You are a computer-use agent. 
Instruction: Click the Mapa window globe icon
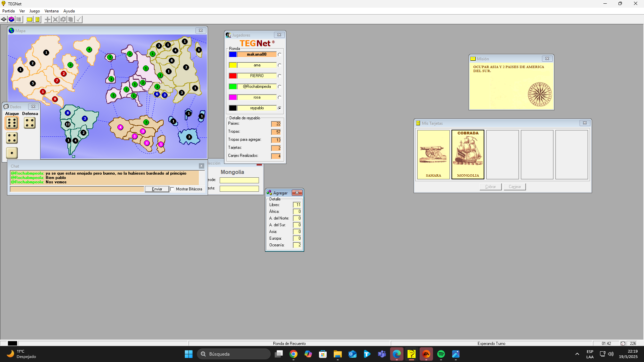11,31
